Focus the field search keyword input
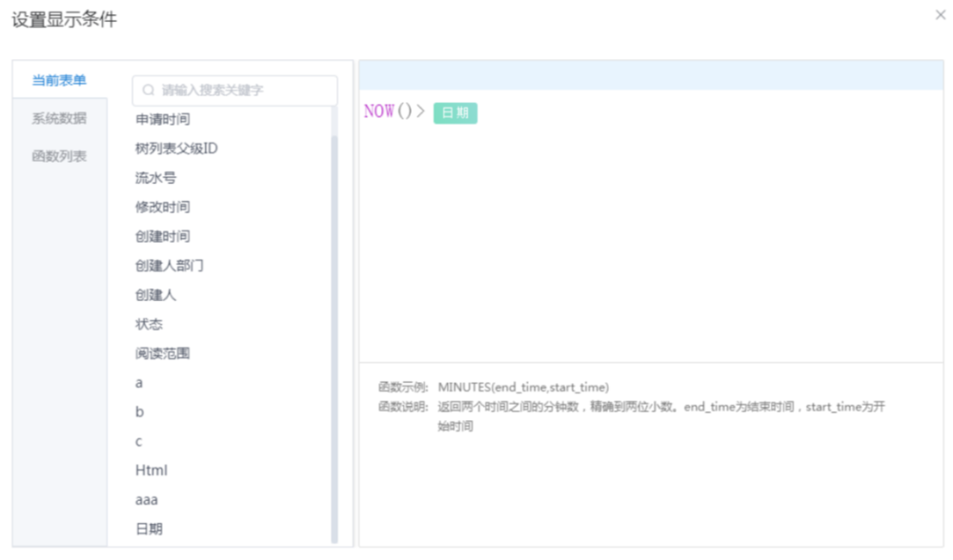The width and height of the screenshot is (953, 560). [243, 90]
